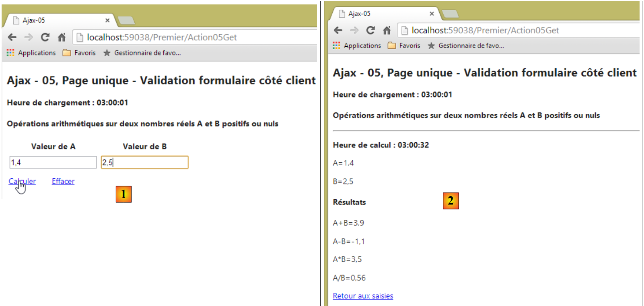644x306 pixels.
Task: Open the Favoris folder in left browser
Action: pyautogui.click(x=80, y=53)
